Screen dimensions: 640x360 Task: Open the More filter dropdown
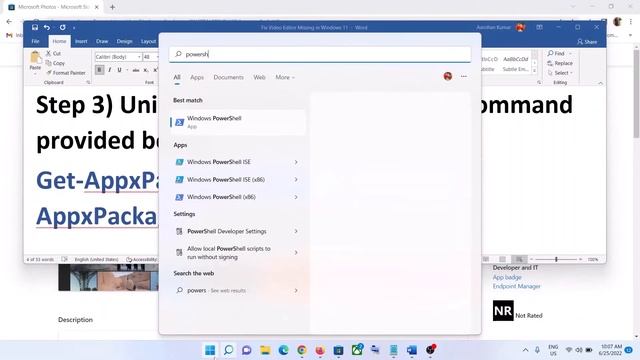coord(285,77)
